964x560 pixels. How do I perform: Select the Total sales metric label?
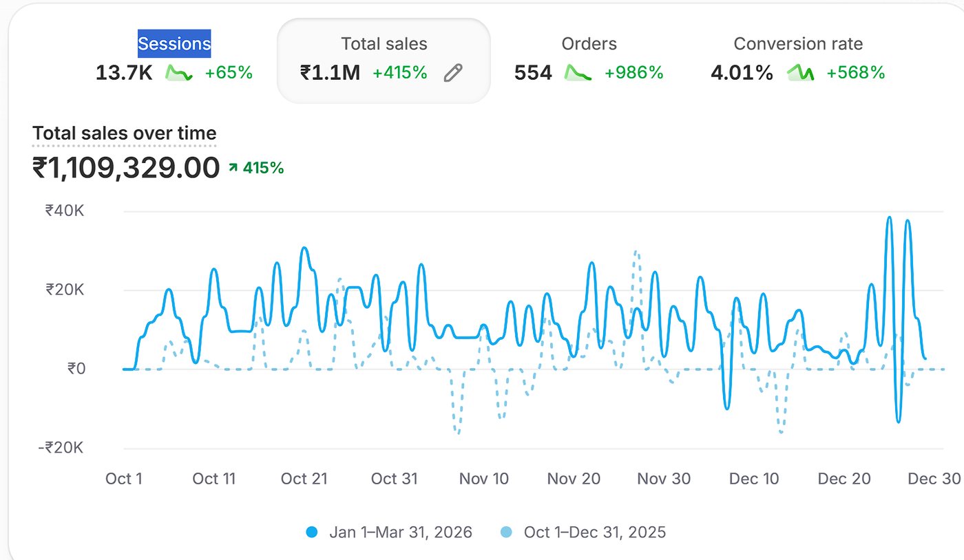pyautogui.click(x=384, y=44)
